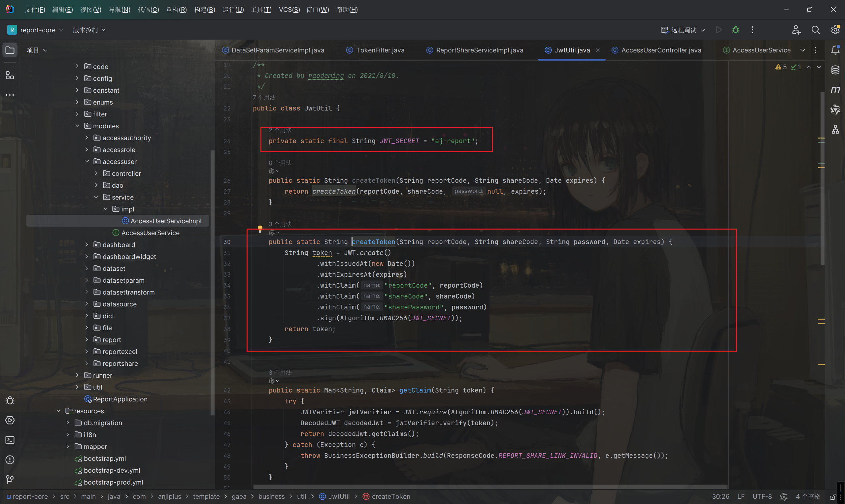This screenshot has height=504, width=845.
Task: Open the 文件(F) menu
Action: click(35, 10)
